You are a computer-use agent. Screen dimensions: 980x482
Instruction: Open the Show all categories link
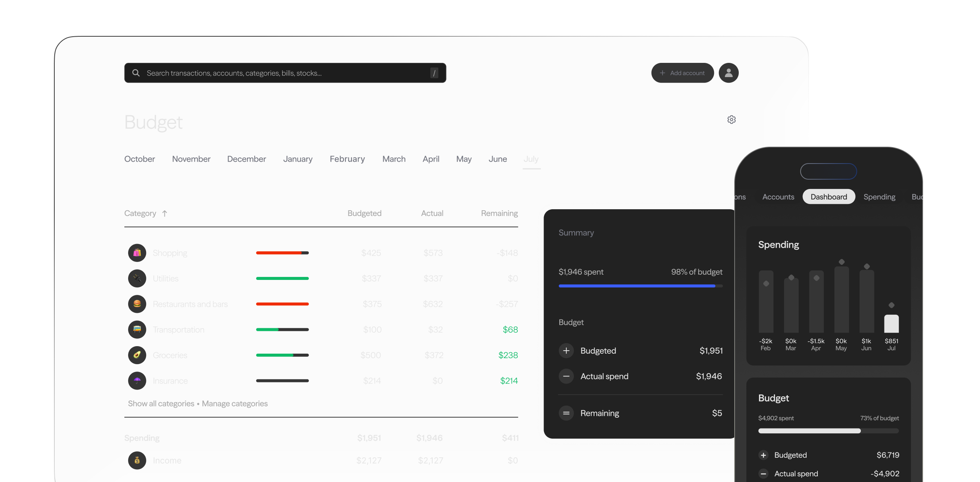[x=161, y=403]
